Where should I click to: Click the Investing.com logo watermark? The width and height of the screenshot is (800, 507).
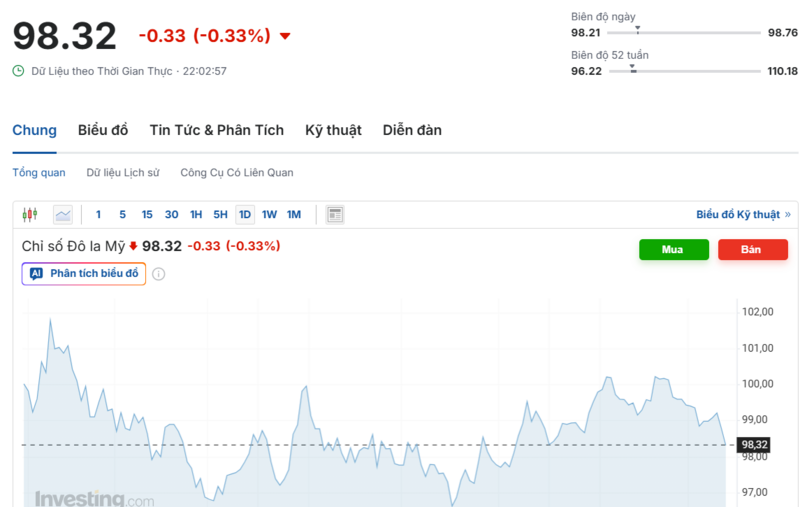94,498
